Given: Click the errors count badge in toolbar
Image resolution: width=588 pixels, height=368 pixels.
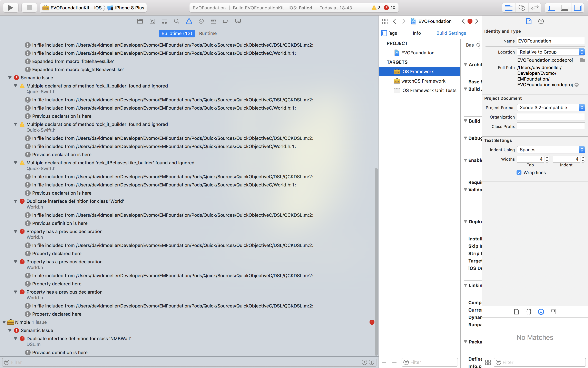Looking at the screenshot, I should [x=389, y=8].
